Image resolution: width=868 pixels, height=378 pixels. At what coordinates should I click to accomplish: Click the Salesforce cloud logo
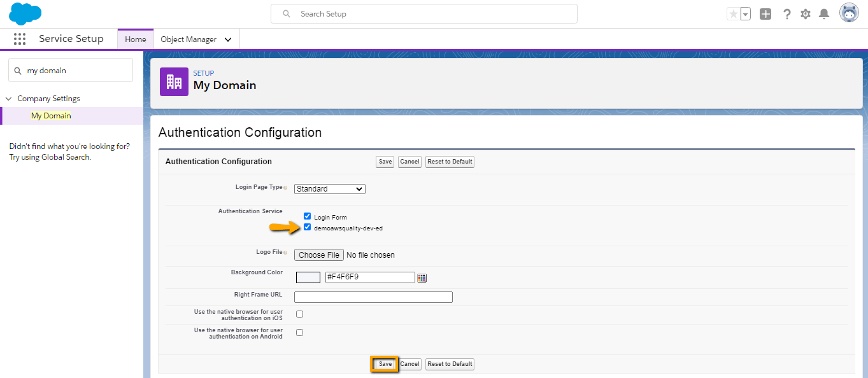[x=25, y=13]
